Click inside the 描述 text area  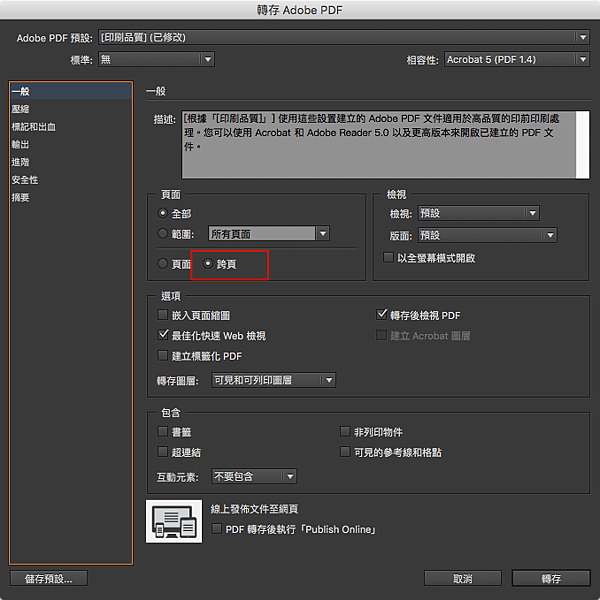pos(378,145)
